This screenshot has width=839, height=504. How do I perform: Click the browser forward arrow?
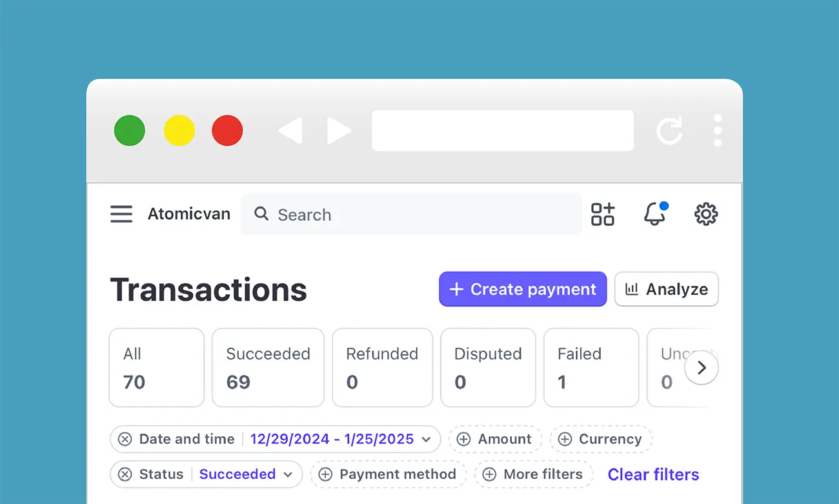(339, 131)
